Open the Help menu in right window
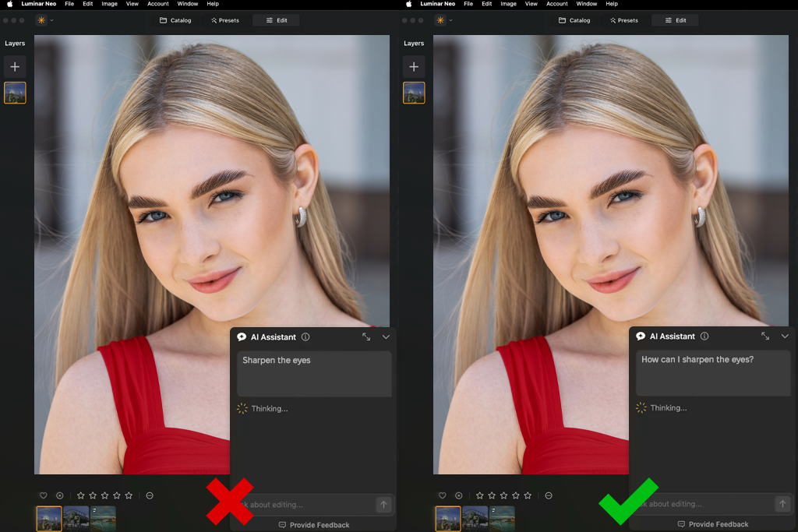 [x=612, y=4]
